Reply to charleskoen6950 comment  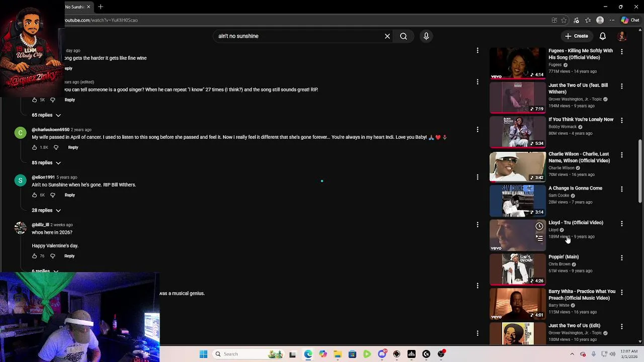coord(73,147)
